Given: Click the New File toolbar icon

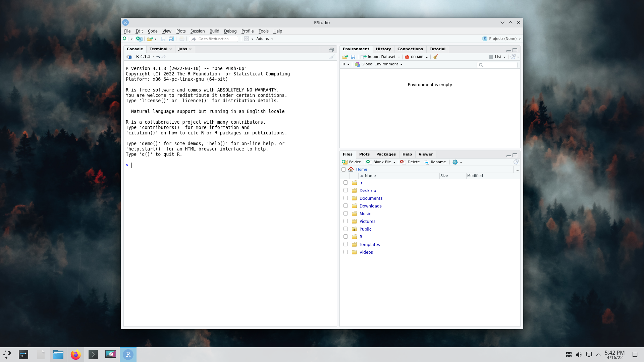Looking at the screenshot, I should point(125,39).
